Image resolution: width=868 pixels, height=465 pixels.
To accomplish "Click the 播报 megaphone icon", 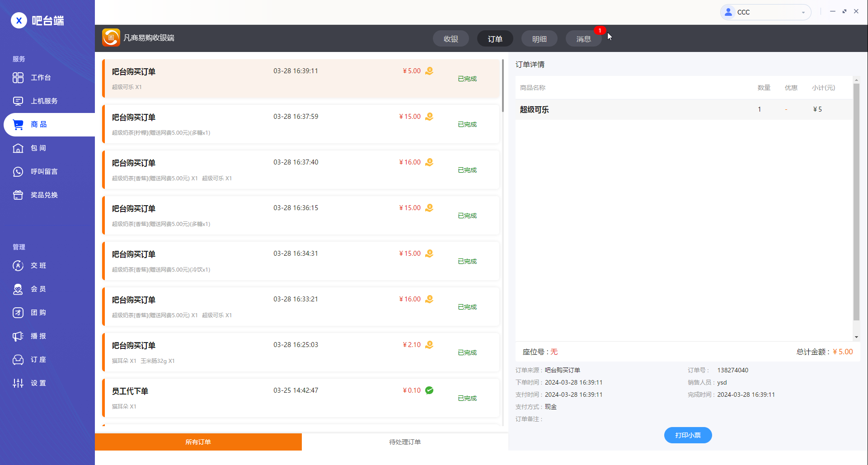I will tap(18, 336).
